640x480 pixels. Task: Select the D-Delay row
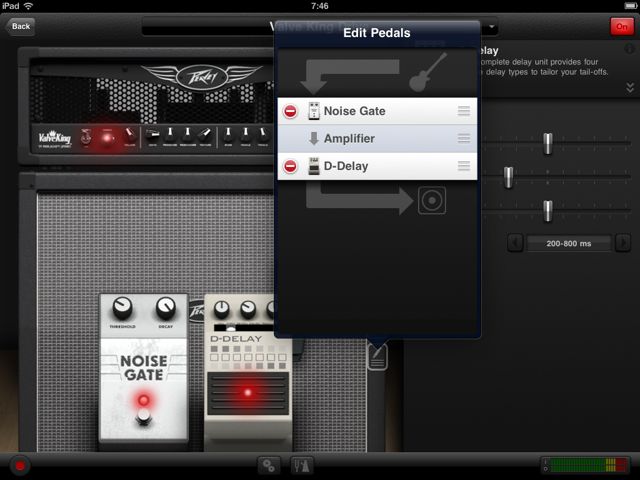[377, 166]
